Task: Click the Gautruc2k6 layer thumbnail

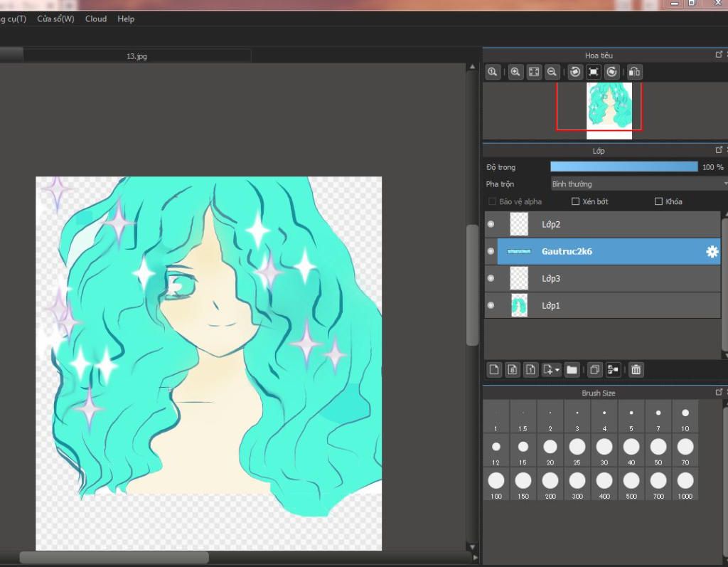Action: pyautogui.click(x=519, y=251)
